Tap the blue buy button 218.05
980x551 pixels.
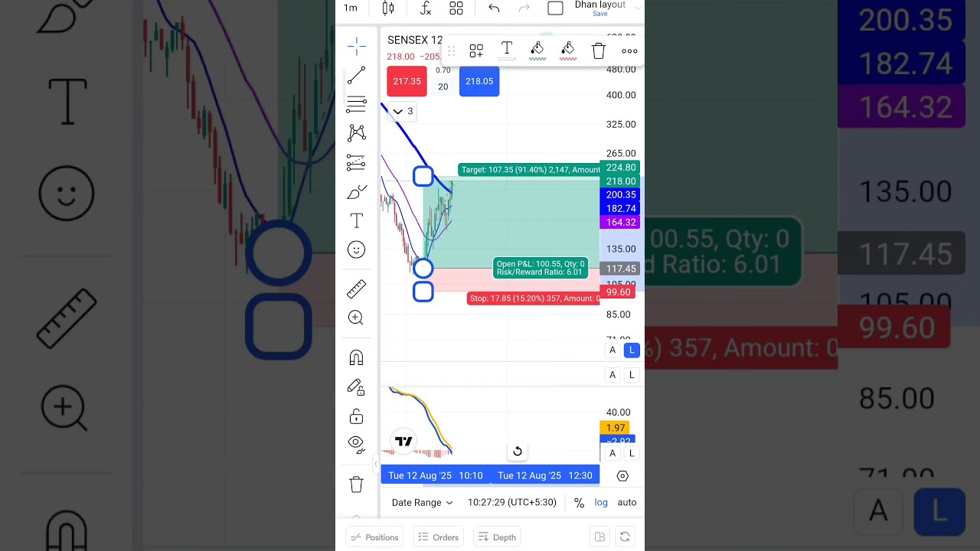coord(479,81)
